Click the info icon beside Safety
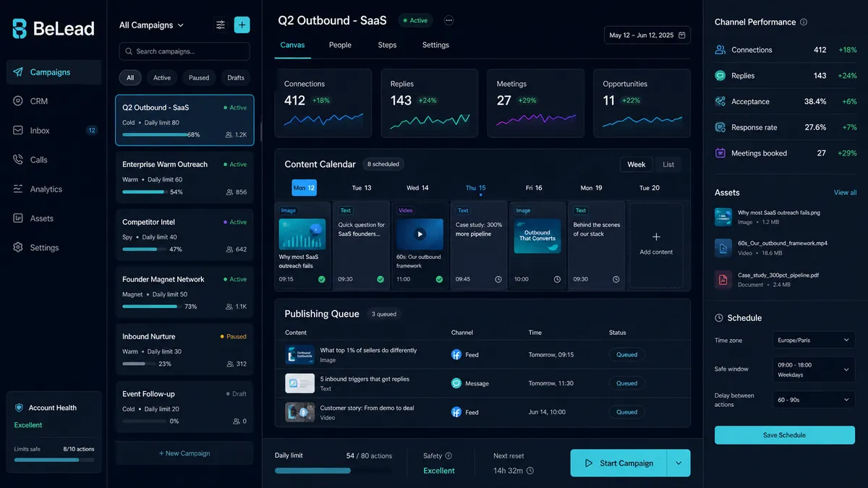 (x=448, y=456)
